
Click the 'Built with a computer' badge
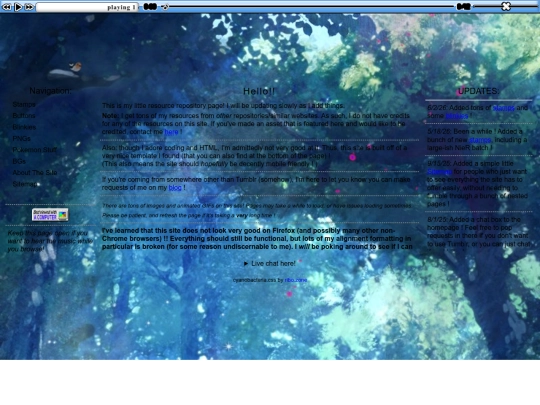(50, 215)
